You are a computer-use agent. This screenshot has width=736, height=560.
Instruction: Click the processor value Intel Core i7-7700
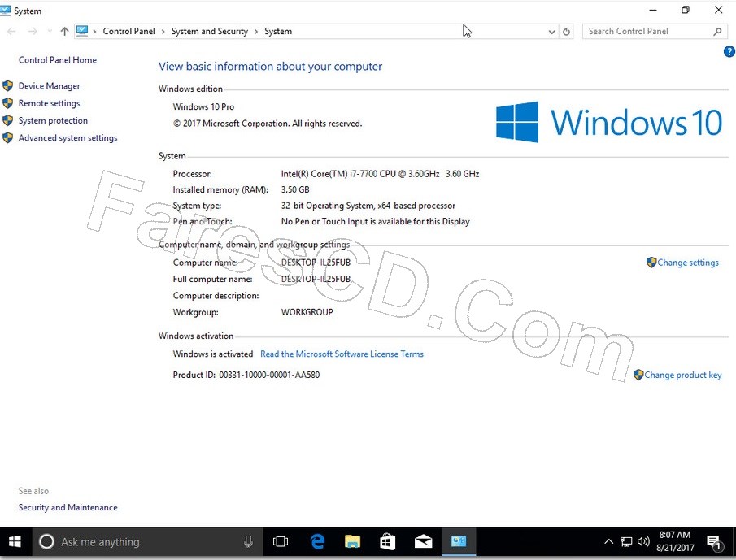[380, 174]
